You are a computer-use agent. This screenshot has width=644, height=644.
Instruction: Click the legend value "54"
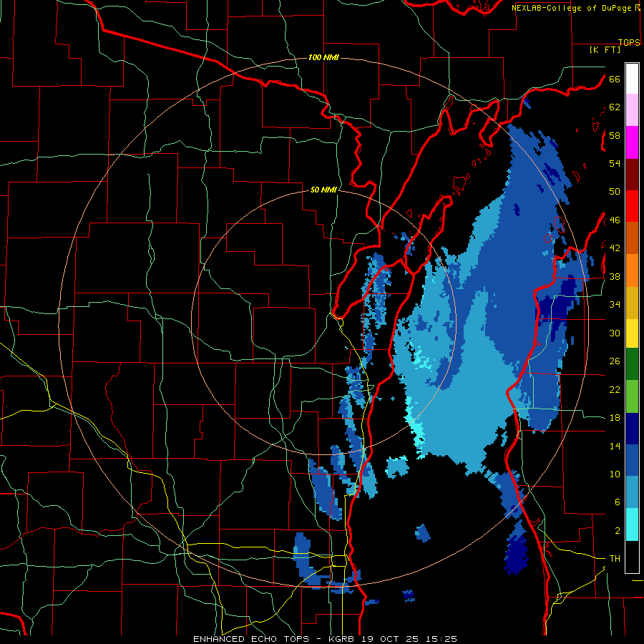tap(615, 163)
